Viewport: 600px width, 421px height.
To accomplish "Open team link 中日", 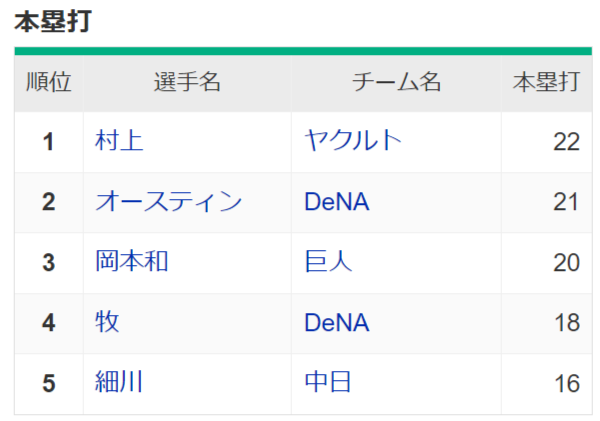I will [x=328, y=382].
